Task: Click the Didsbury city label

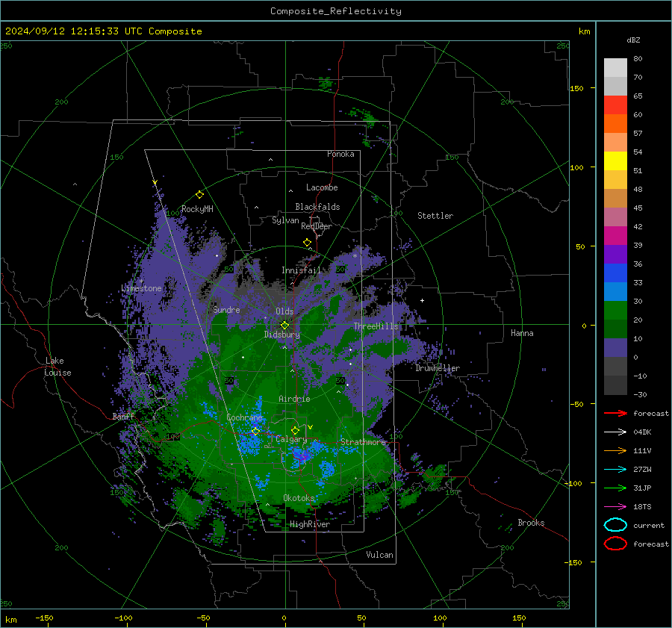Action: coord(282,335)
